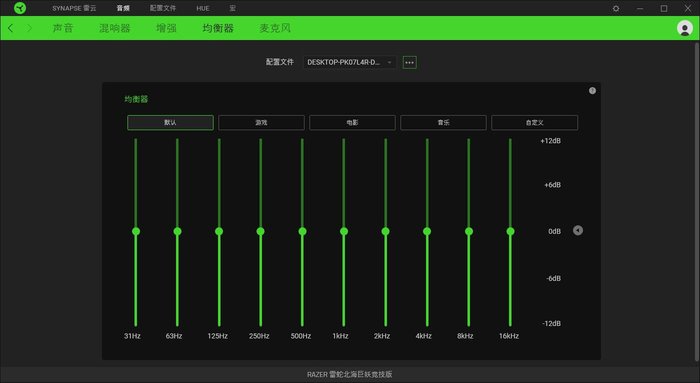Select the 电影 equalizer preset
Screen dimensions: 700x383
coord(352,123)
